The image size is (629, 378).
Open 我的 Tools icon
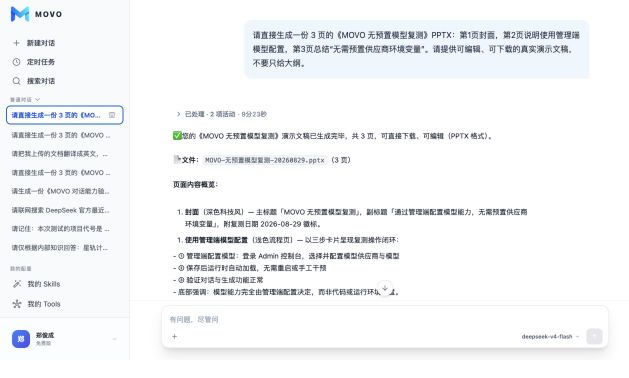pyautogui.click(x=17, y=304)
